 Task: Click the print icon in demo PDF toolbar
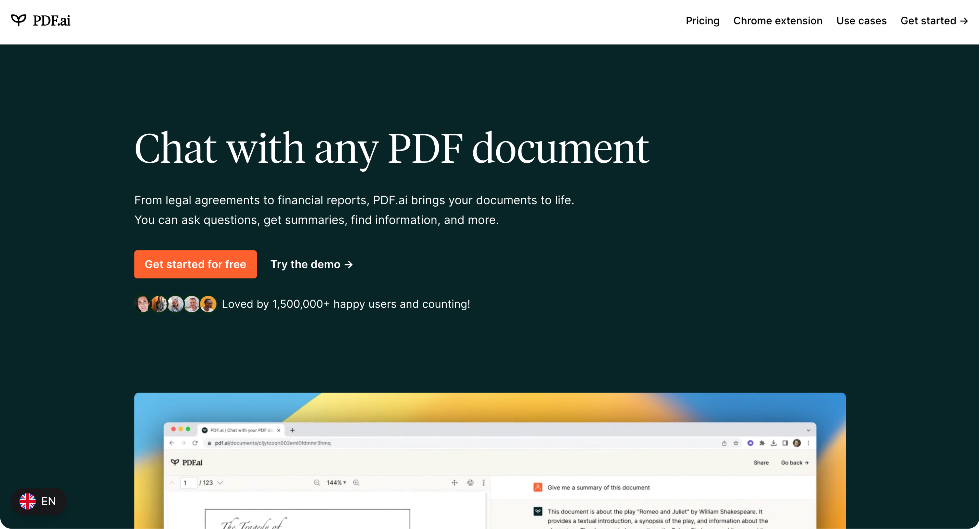coord(471,483)
